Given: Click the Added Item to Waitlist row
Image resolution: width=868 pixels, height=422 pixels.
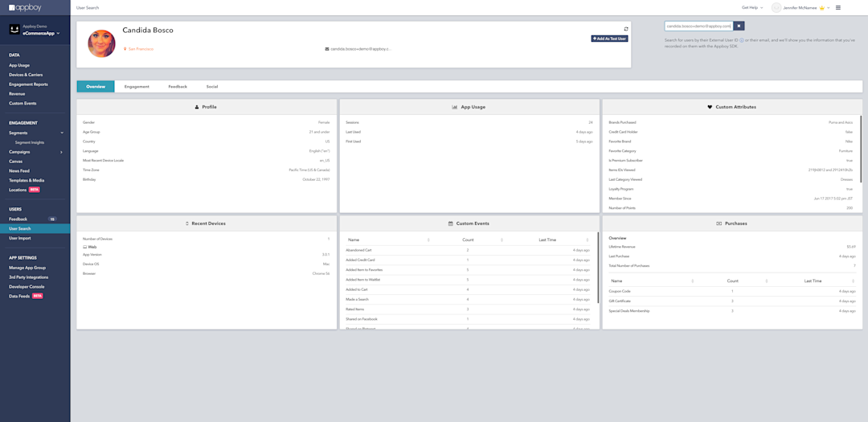Looking at the screenshot, I should pos(469,280).
